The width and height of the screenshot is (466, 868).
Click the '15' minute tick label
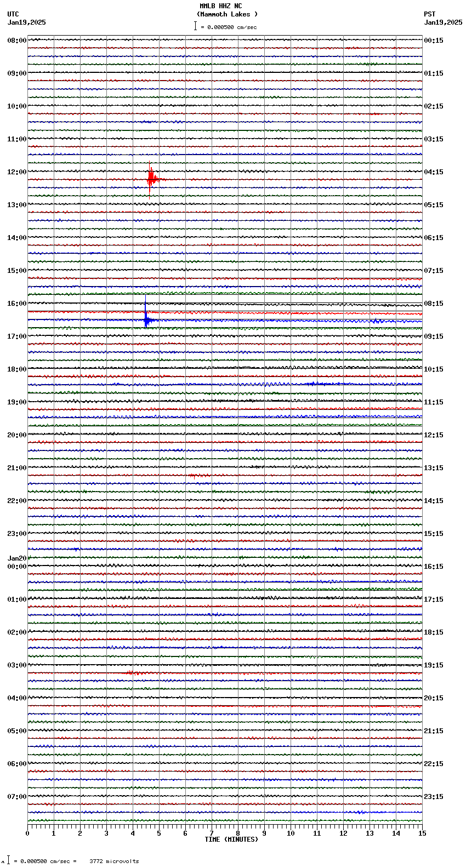(x=422, y=833)
